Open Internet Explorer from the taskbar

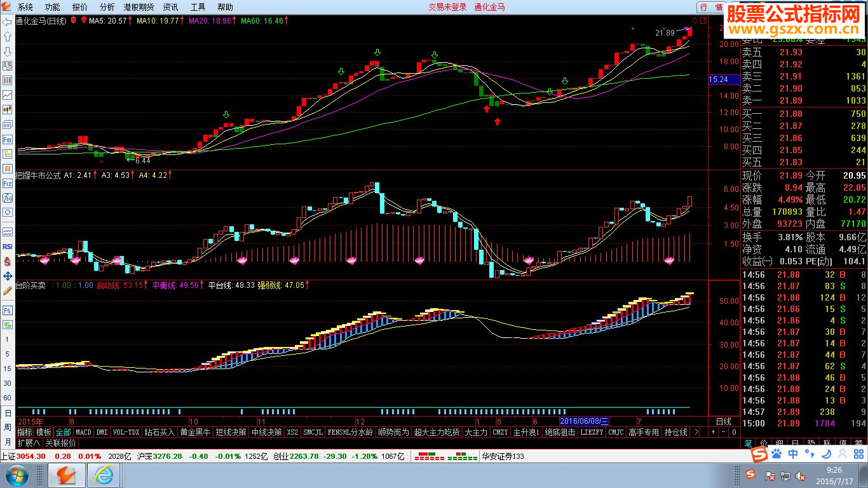(x=103, y=475)
